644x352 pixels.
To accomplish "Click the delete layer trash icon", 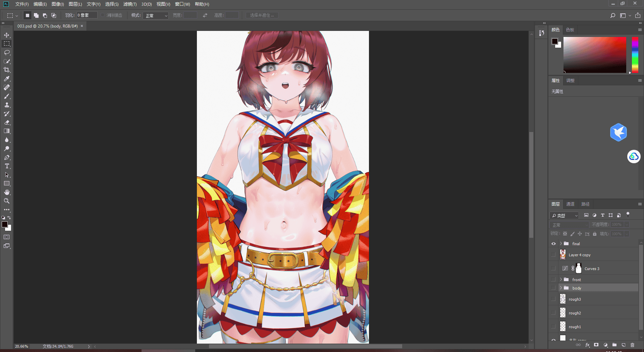I will (x=632, y=345).
